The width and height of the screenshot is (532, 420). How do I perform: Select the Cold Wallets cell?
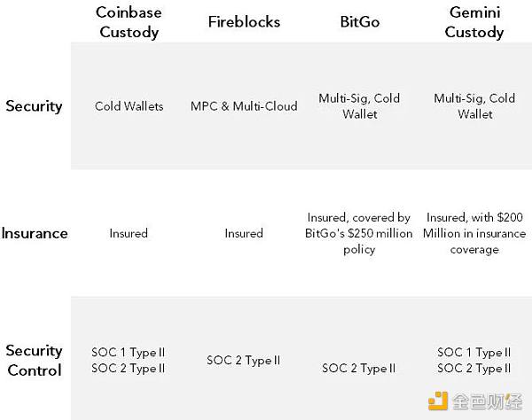129,106
